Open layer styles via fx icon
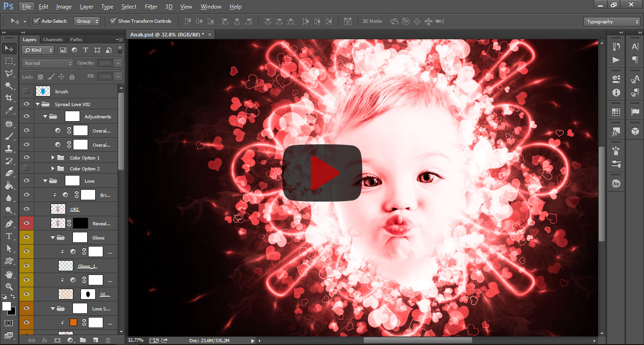Viewport: 644px width, 345px height. [44, 340]
